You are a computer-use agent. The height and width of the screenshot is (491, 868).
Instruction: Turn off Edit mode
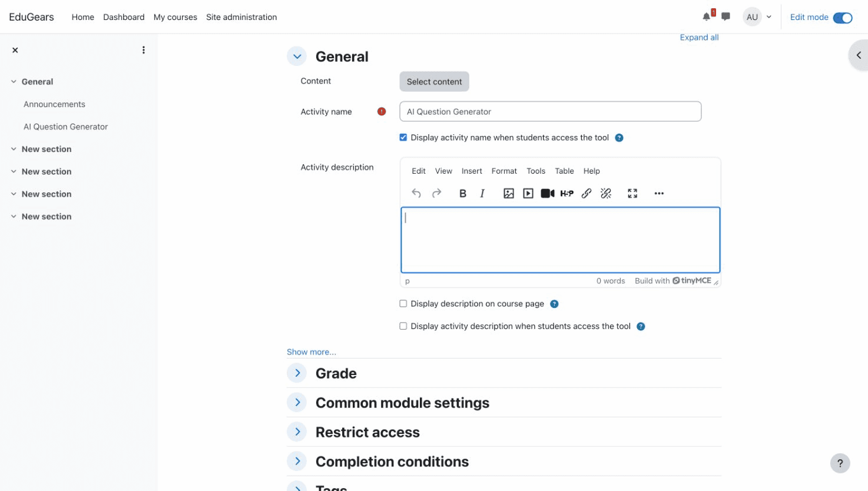point(843,18)
